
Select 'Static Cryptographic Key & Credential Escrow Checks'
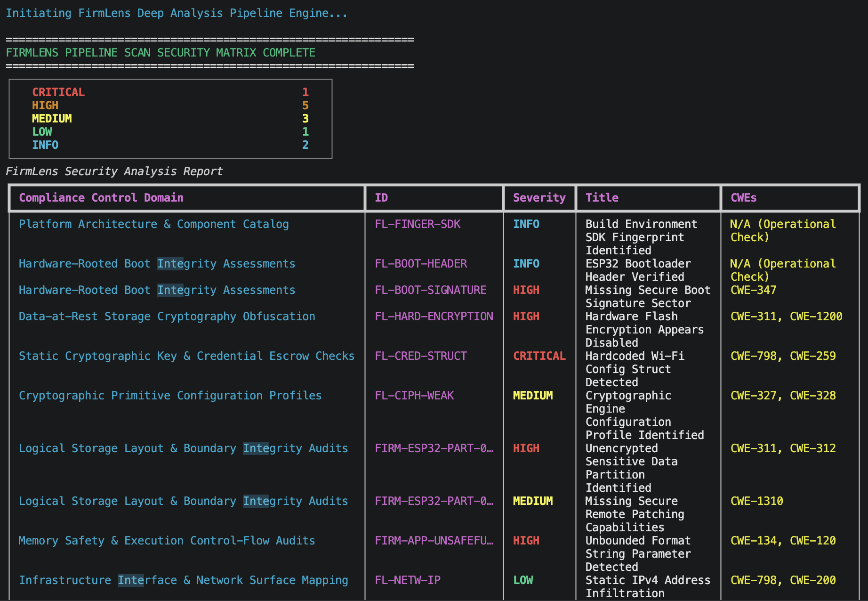point(187,356)
